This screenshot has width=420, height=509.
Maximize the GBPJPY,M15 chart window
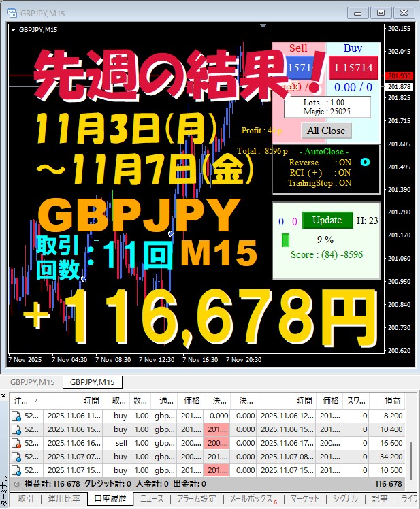click(381, 13)
